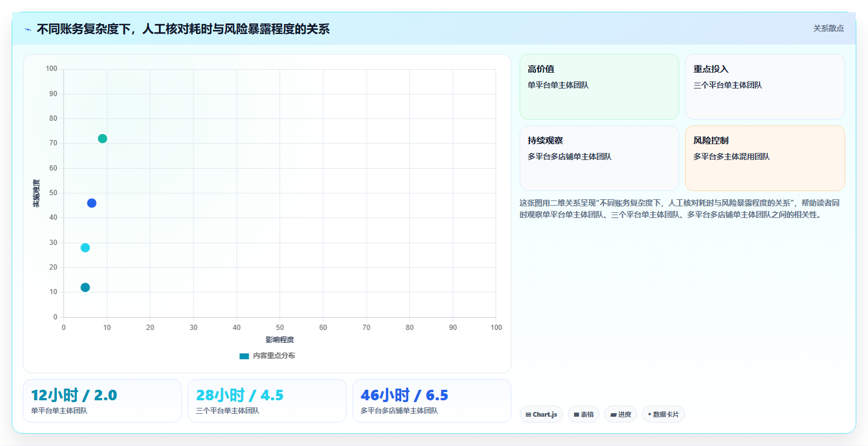The height and width of the screenshot is (446, 868).
Task: Click 单平台单主体团队 in 高价值 card
Action: pyautogui.click(x=558, y=86)
